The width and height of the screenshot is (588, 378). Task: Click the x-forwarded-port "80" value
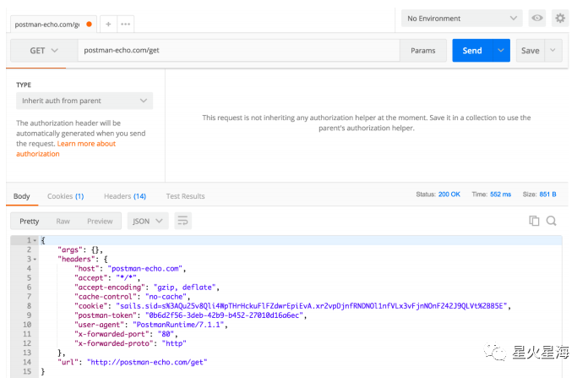tap(166, 334)
